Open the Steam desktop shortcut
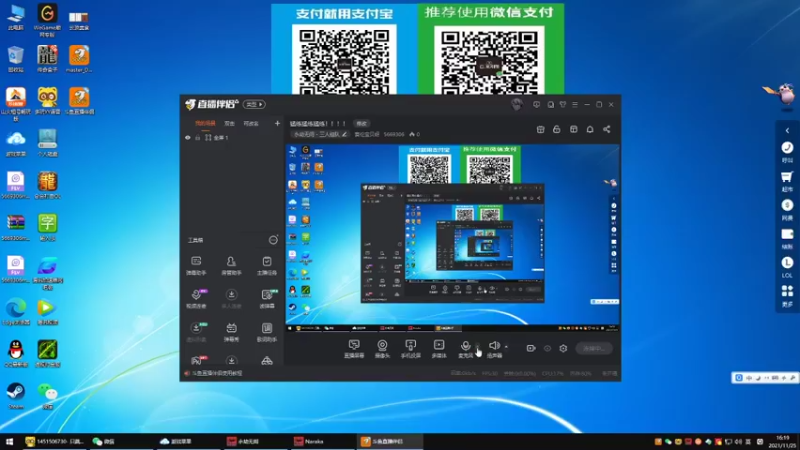The height and width of the screenshot is (450, 800). pyautogui.click(x=16, y=396)
